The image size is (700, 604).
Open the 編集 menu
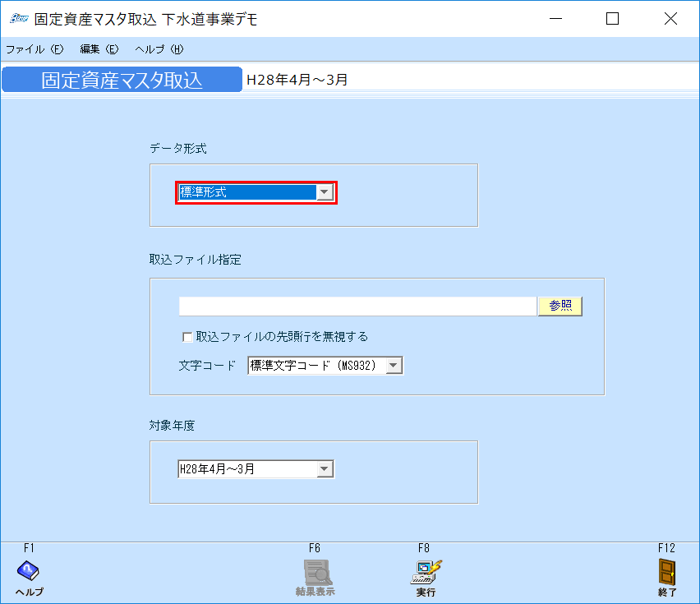[97, 49]
